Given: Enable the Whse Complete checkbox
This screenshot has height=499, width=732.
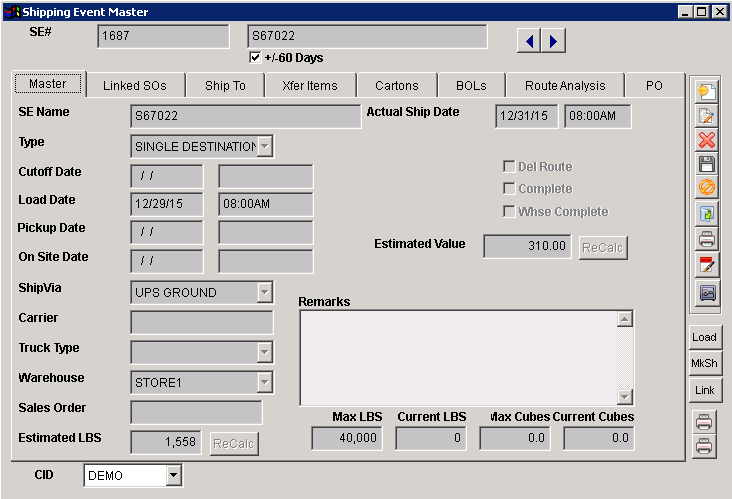Looking at the screenshot, I should (x=509, y=212).
